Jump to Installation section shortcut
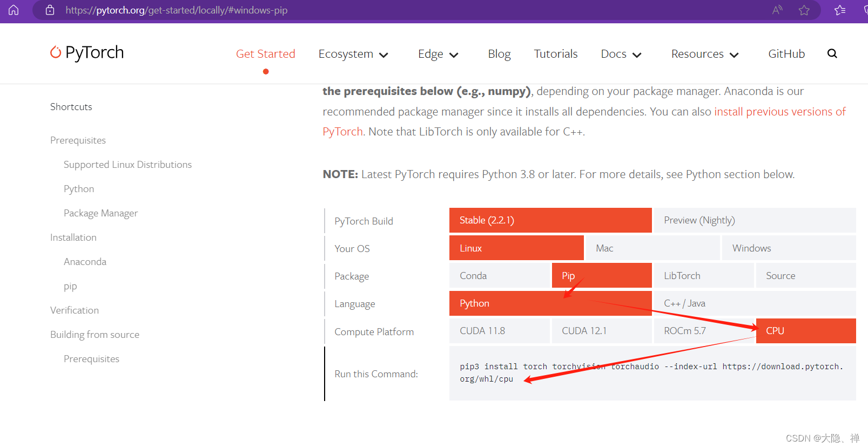Viewport: 868px width, 448px height. 73,237
